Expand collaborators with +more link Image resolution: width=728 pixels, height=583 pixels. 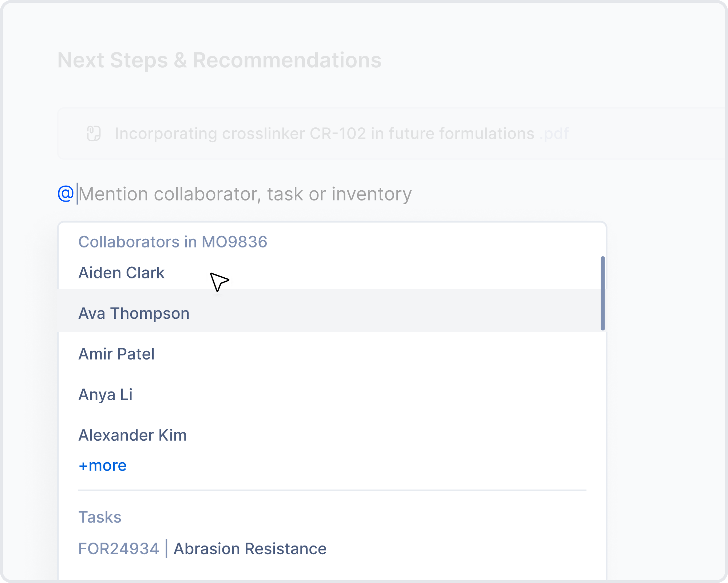point(102,466)
